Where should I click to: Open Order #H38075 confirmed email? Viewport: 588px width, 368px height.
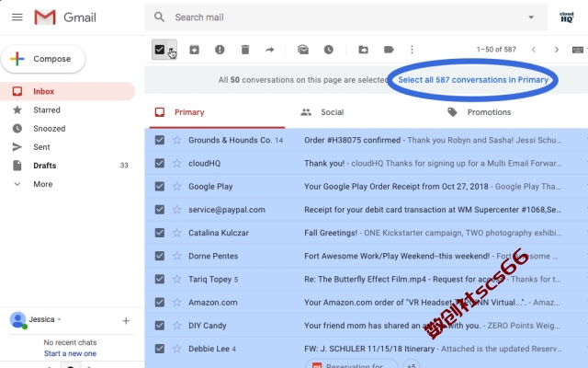click(352, 140)
